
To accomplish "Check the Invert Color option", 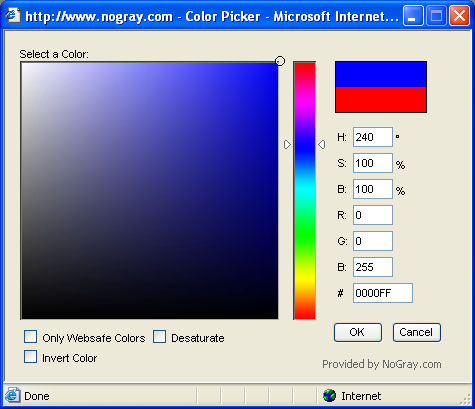I will pos(30,357).
